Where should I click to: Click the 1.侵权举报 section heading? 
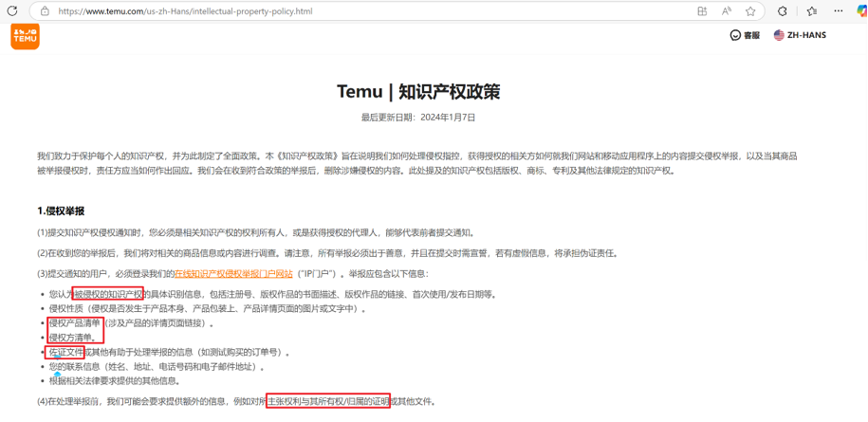click(x=61, y=211)
